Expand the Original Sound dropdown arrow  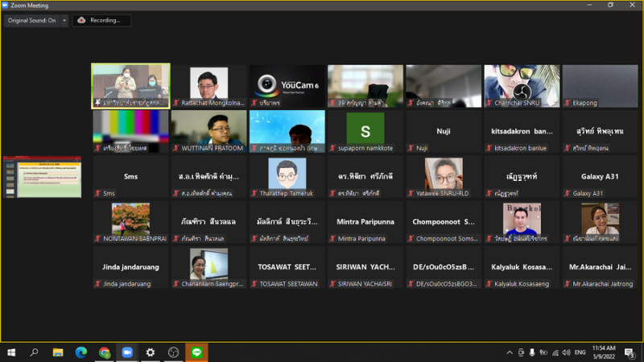click(x=64, y=20)
